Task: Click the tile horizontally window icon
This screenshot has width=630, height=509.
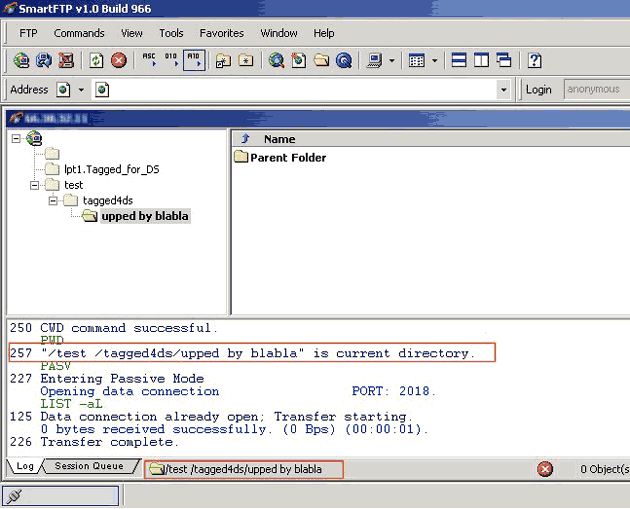Action: [x=459, y=61]
